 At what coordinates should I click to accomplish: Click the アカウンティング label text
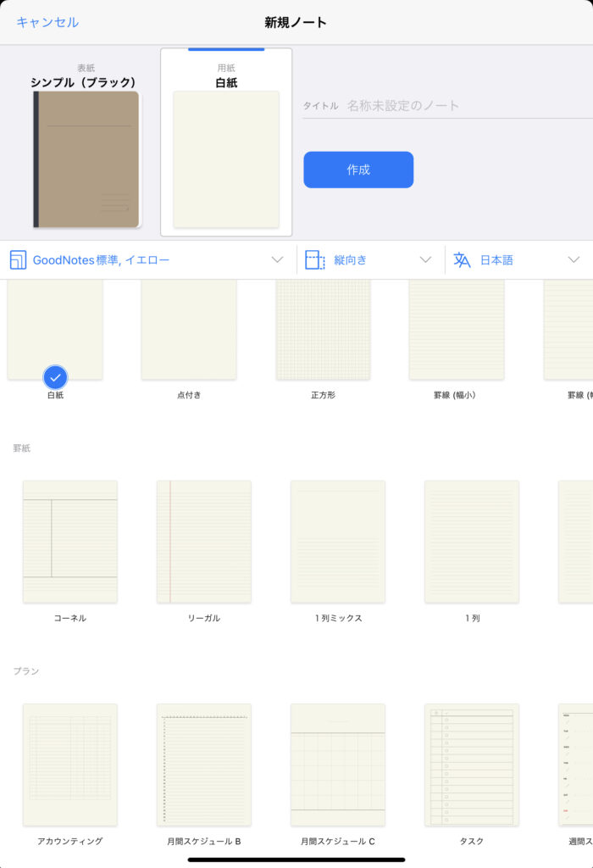(x=70, y=842)
